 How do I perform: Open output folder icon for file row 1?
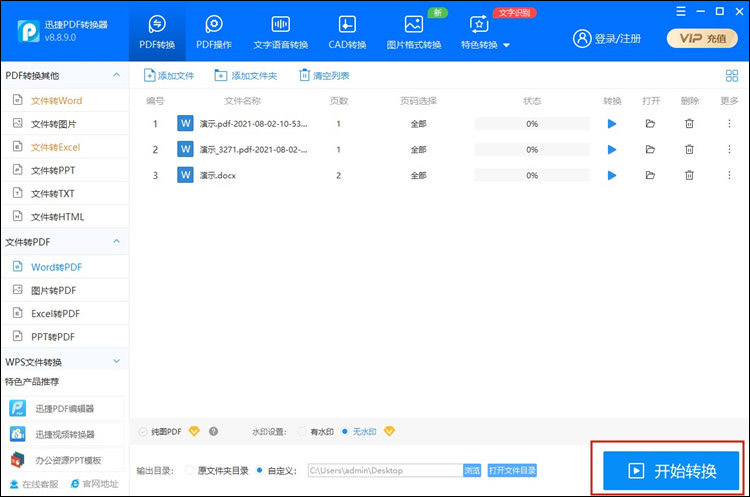point(650,123)
